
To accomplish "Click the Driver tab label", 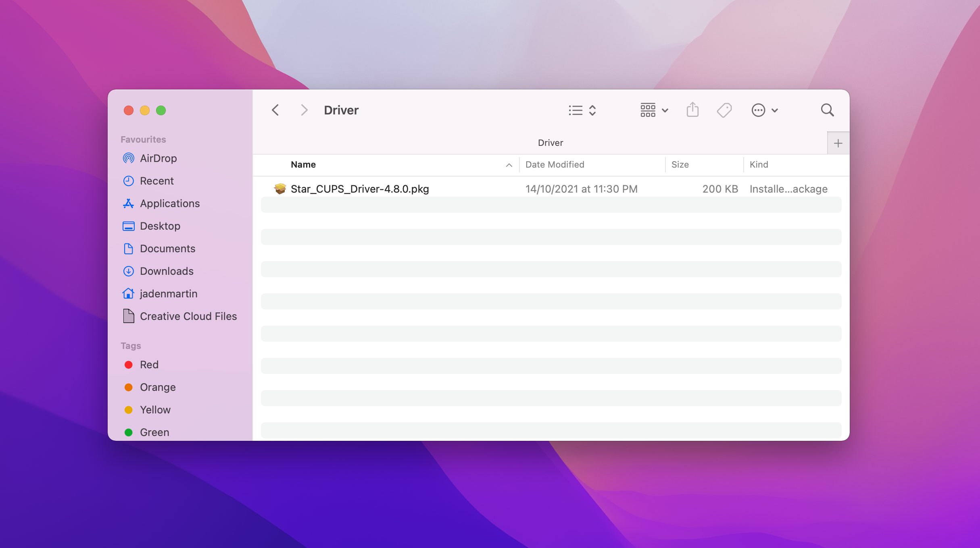I will coord(550,142).
